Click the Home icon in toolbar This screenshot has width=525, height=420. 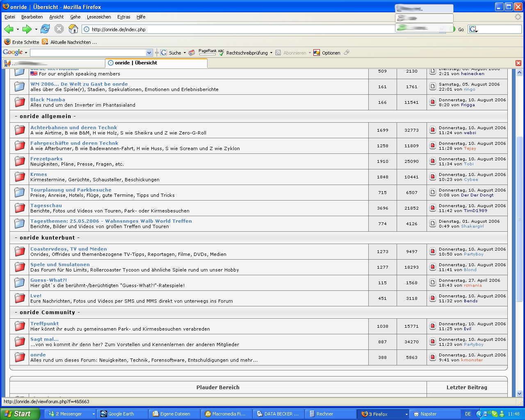click(73, 29)
